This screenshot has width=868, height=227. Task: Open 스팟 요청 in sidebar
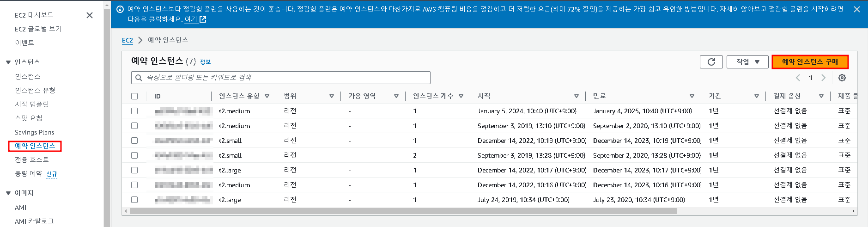[29, 118]
